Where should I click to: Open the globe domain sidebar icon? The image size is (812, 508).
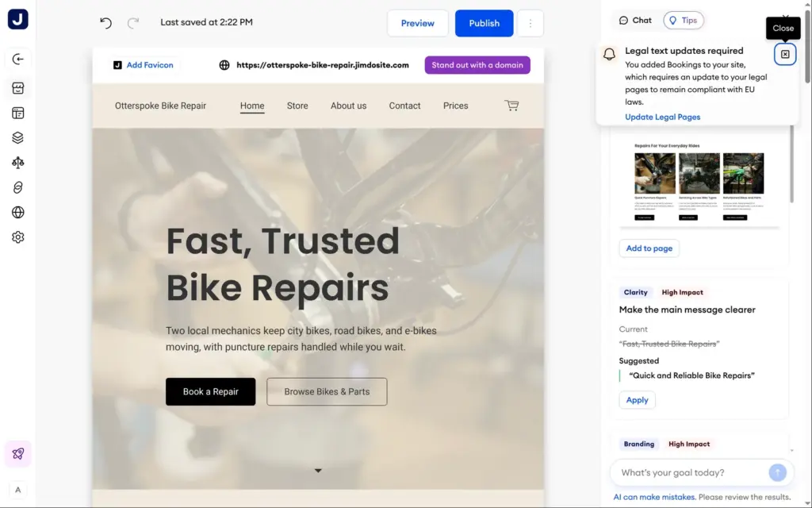click(x=17, y=213)
